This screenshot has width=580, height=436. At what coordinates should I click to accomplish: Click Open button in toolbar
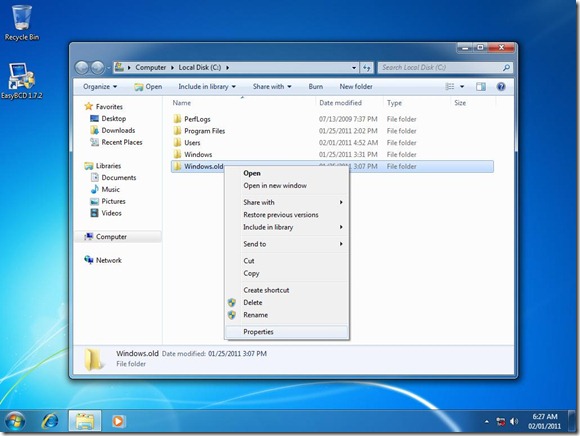148,87
